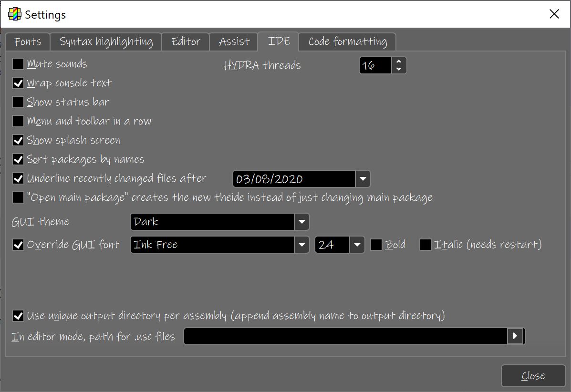The width and height of the screenshot is (571, 392).
Task: Check the Bold font option
Action: coord(376,245)
